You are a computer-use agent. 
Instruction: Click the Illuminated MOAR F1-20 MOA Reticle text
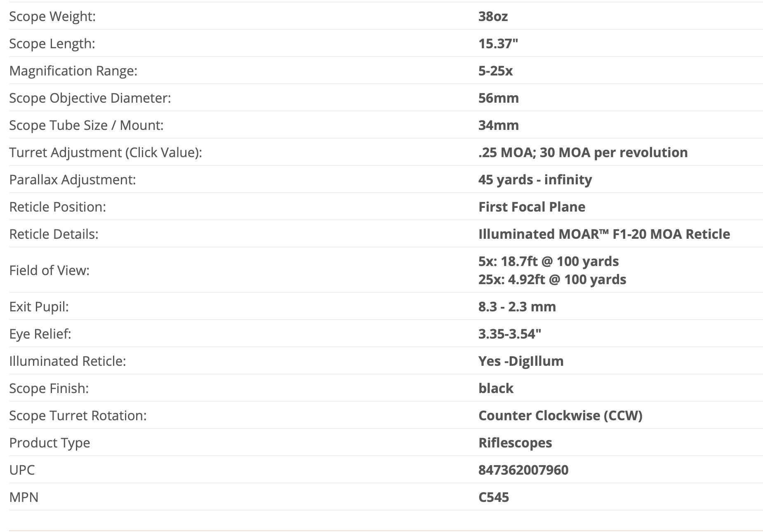point(604,234)
